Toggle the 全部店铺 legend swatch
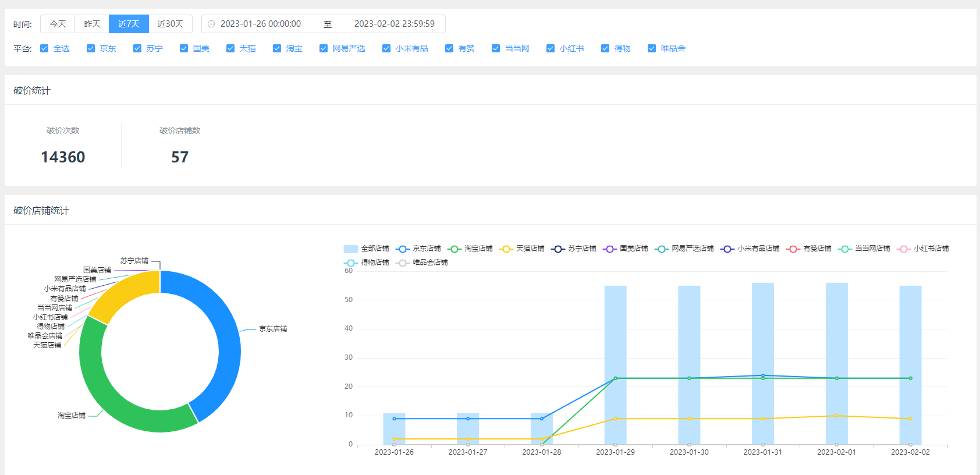 click(351, 249)
